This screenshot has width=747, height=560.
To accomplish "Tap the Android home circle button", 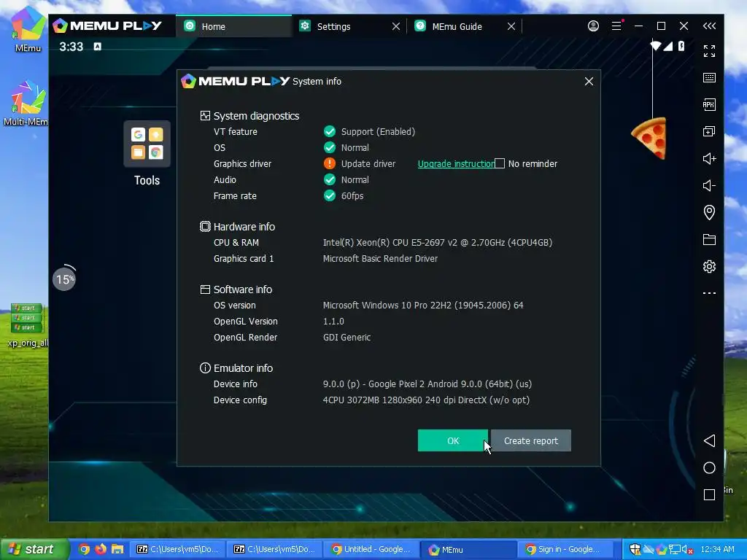I will 709,467.
